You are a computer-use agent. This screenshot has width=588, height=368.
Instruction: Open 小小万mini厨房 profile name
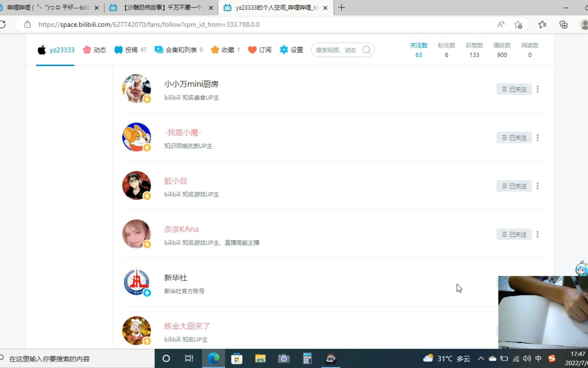coord(191,84)
